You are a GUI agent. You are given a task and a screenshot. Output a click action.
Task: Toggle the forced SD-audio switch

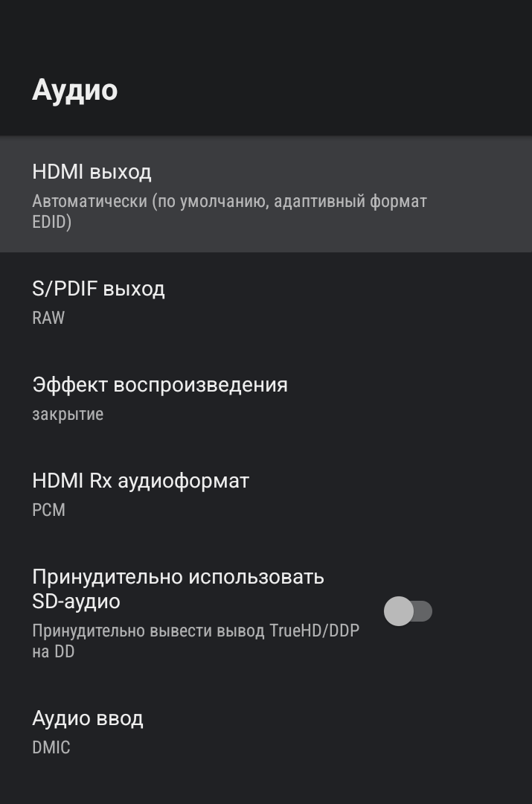click(x=408, y=611)
